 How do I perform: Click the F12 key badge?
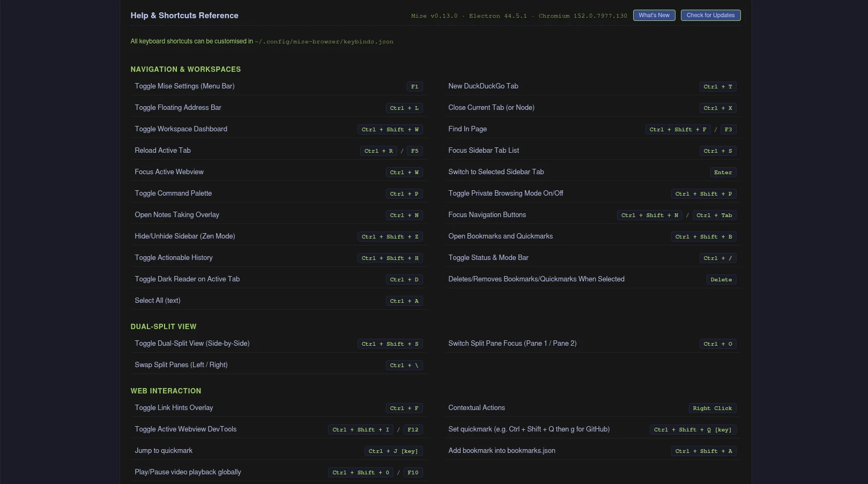tap(413, 429)
